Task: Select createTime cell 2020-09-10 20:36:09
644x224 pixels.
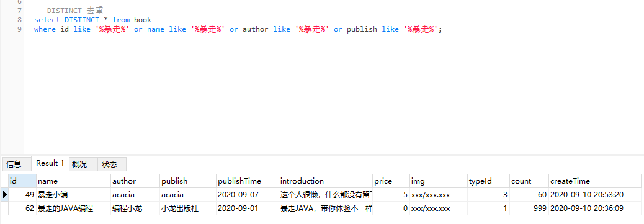Action: [595, 208]
